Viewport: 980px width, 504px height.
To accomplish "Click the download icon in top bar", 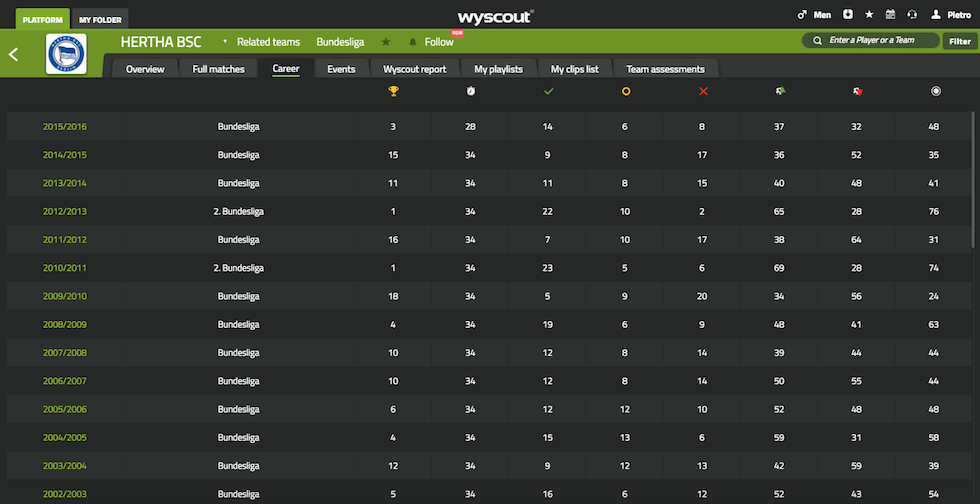I will pyautogui.click(x=848, y=15).
